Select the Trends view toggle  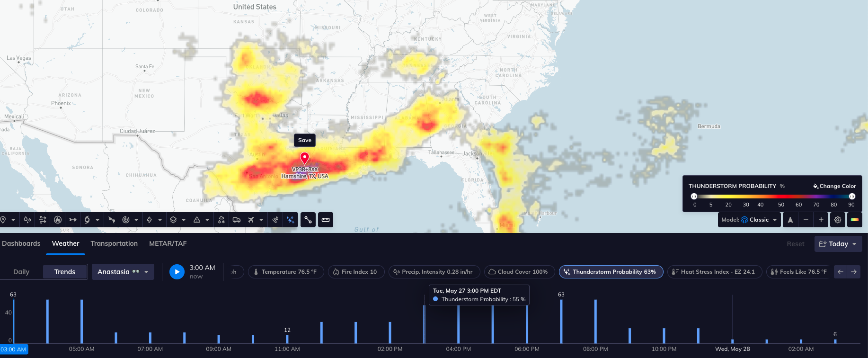(x=65, y=272)
